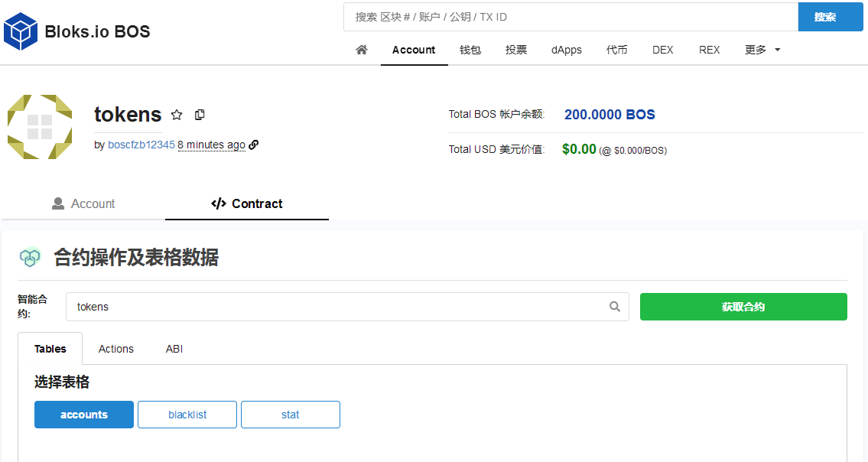The image size is (868, 462).
Task: Open the 代币 nav item
Action: point(616,50)
